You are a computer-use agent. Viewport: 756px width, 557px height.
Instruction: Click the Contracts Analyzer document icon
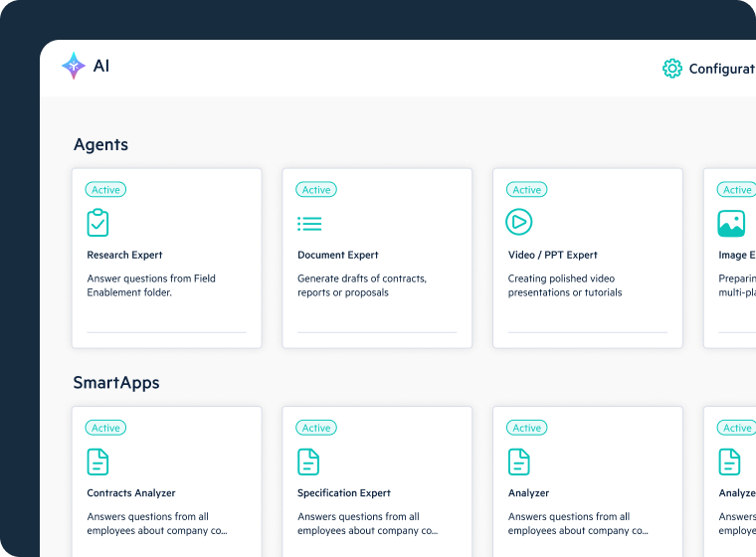click(97, 462)
